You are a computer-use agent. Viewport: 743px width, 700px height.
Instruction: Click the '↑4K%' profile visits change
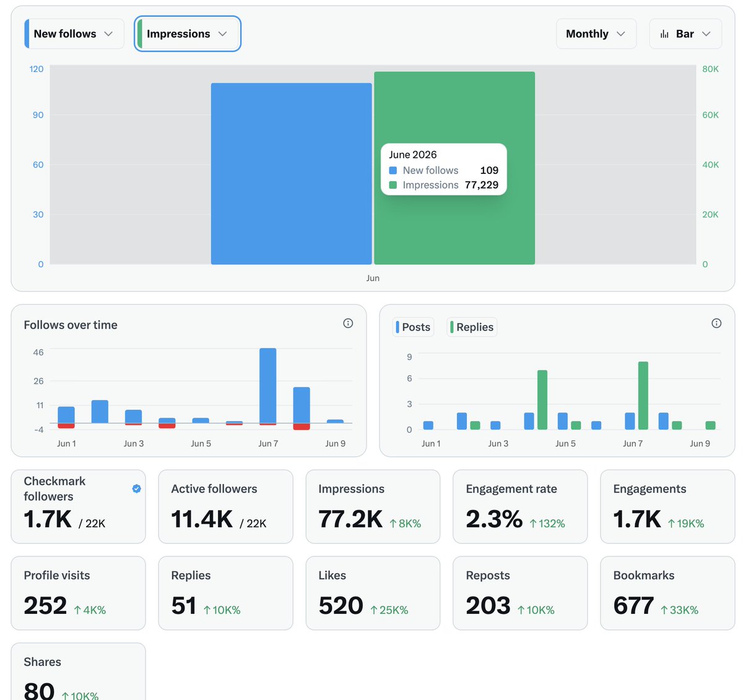point(90,610)
